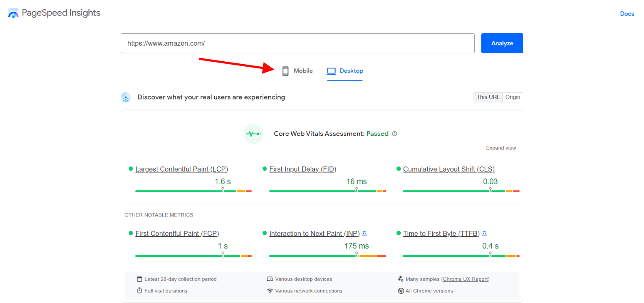Click the mobile phone icon

[x=286, y=71]
